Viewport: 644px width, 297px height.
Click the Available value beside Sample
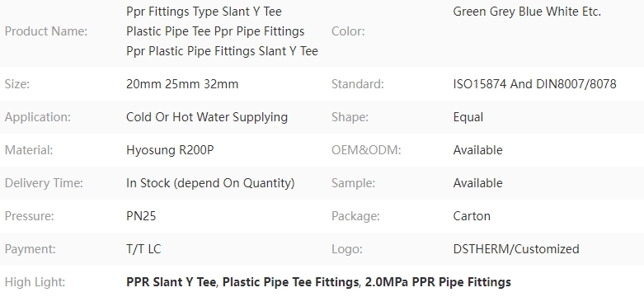coord(477,183)
